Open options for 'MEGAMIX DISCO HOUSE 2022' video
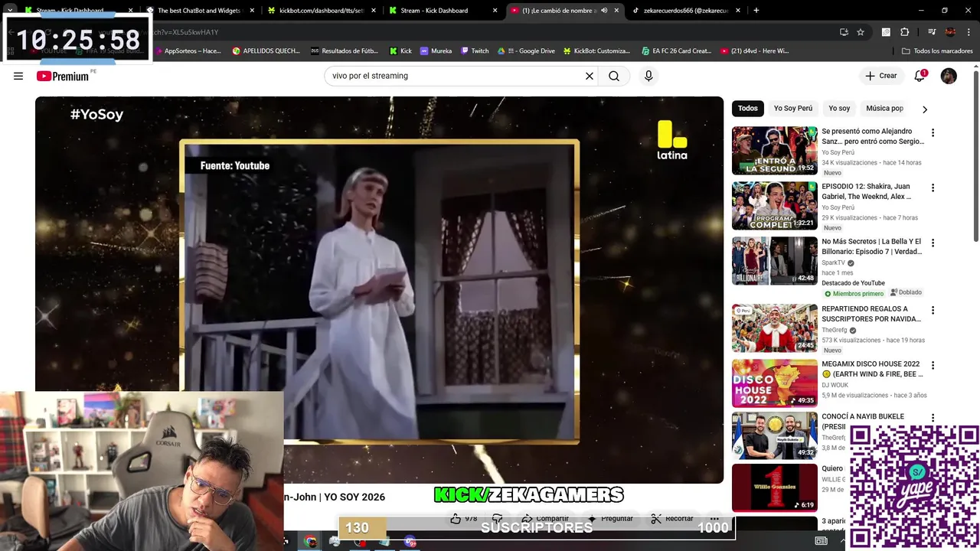The width and height of the screenshot is (980, 551). pyautogui.click(x=933, y=365)
